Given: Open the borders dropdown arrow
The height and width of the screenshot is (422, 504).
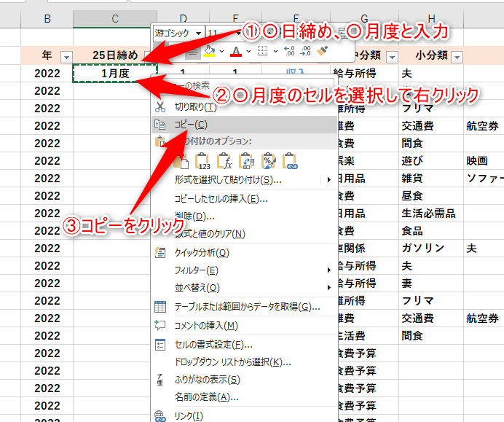Looking at the screenshot, I should [275, 51].
